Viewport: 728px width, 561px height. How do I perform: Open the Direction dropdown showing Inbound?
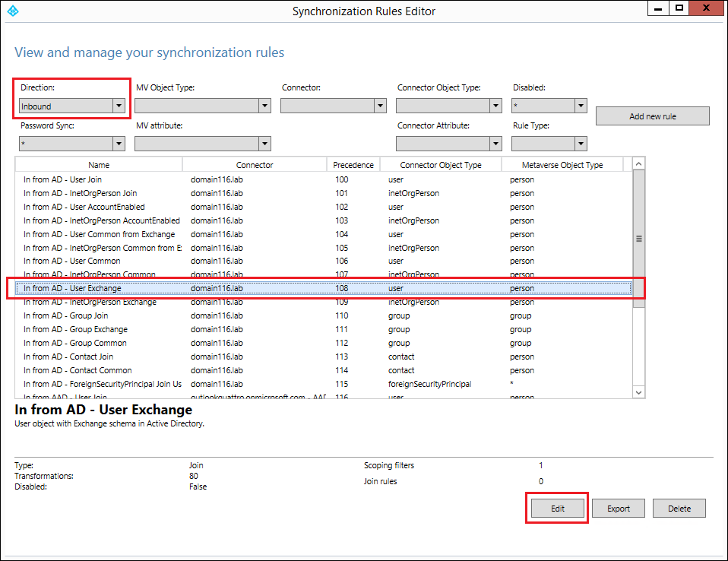(72, 106)
